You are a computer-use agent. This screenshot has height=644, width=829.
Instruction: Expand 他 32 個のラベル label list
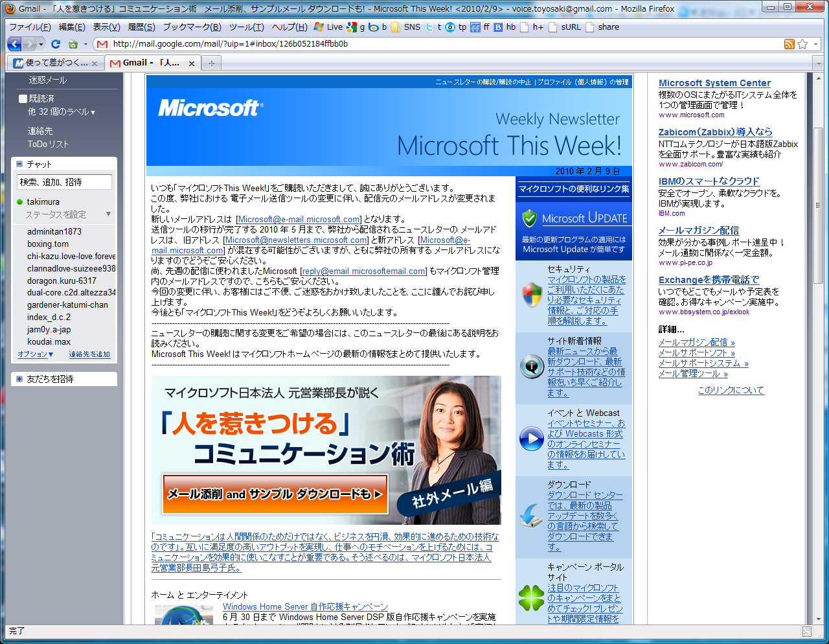62,111
